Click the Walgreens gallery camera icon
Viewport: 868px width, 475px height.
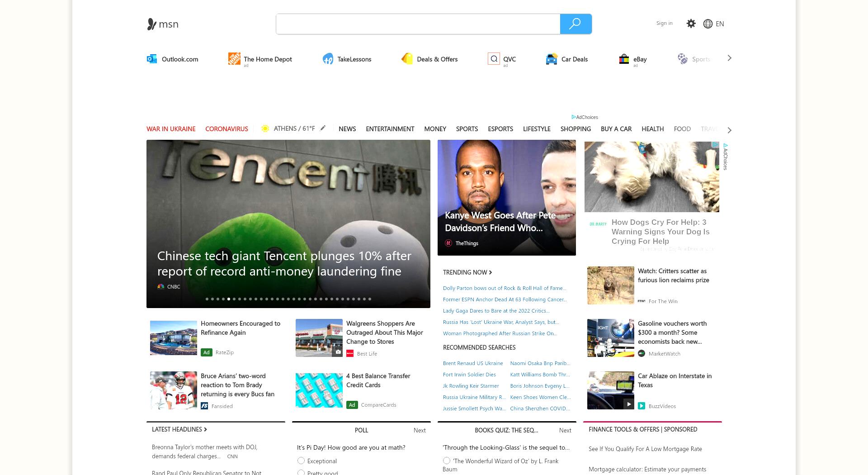pyautogui.click(x=337, y=351)
